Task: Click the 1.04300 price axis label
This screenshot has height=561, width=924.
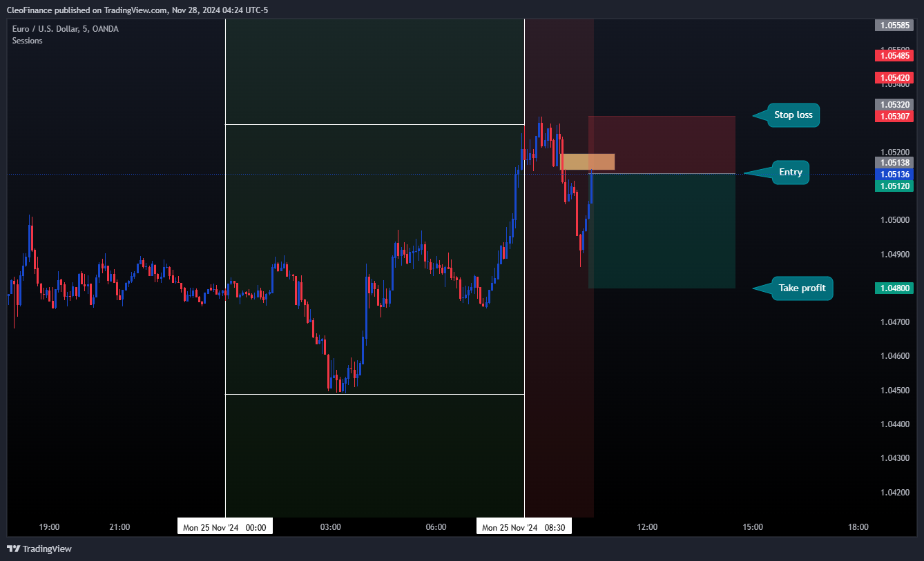Action: point(894,458)
